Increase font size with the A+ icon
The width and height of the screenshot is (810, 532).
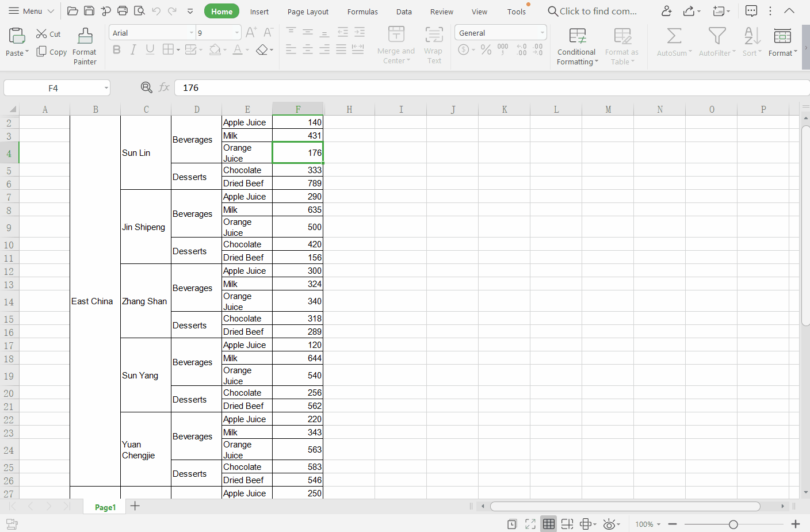[251, 33]
